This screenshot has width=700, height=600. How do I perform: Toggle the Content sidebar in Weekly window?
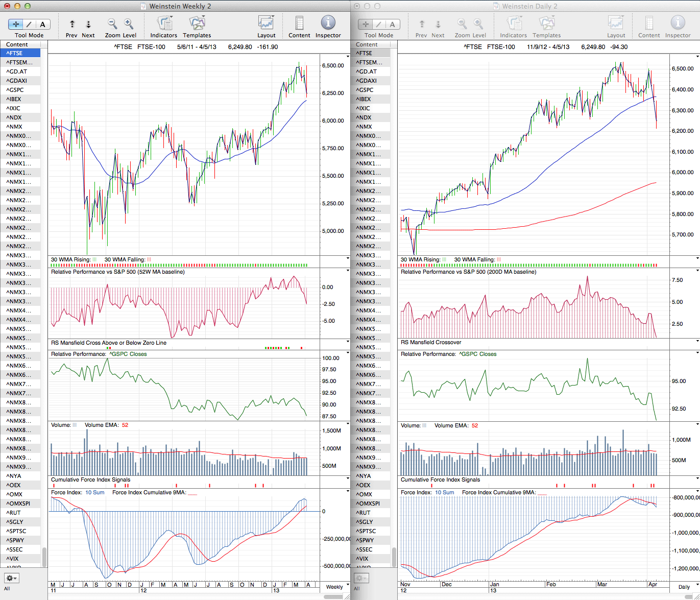(299, 23)
